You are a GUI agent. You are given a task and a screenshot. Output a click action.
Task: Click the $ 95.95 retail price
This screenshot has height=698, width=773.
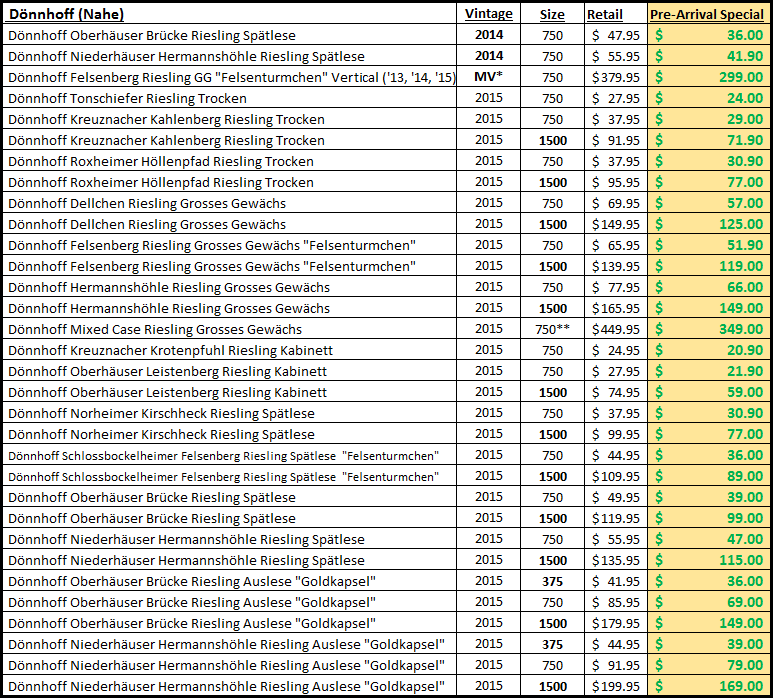616,182
